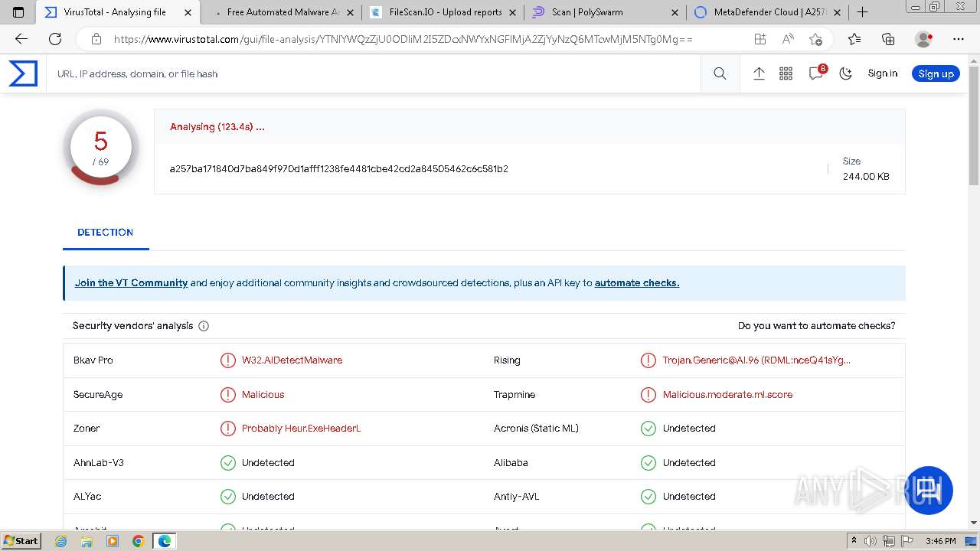This screenshot has width=980, height=551.
Task: Click the Rising alert icon
Action: (648, 360)
